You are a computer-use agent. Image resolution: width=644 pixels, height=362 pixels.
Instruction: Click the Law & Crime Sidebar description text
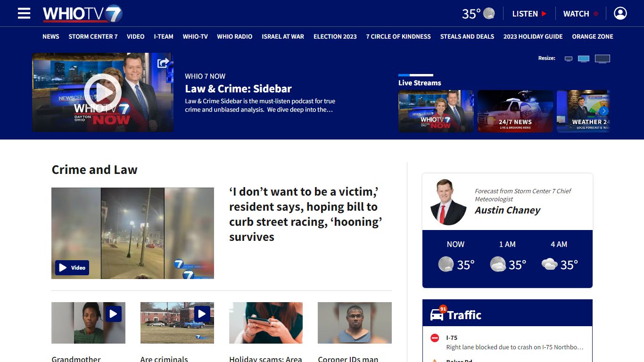(x=260, y=106)
